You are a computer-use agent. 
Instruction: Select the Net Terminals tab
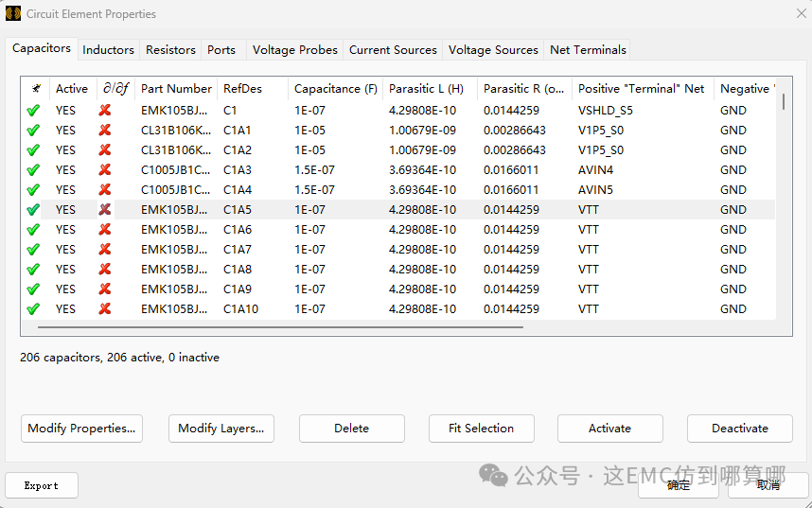point(588,50)
